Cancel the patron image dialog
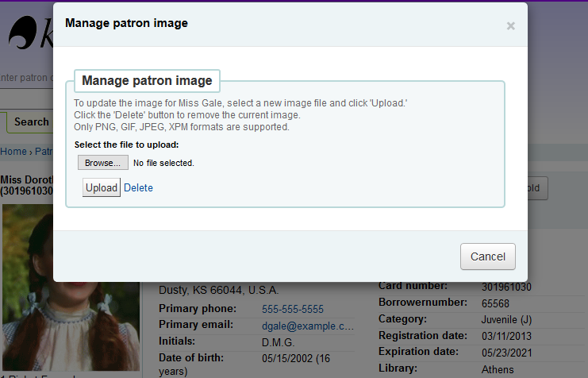 (x=488, y=256)
